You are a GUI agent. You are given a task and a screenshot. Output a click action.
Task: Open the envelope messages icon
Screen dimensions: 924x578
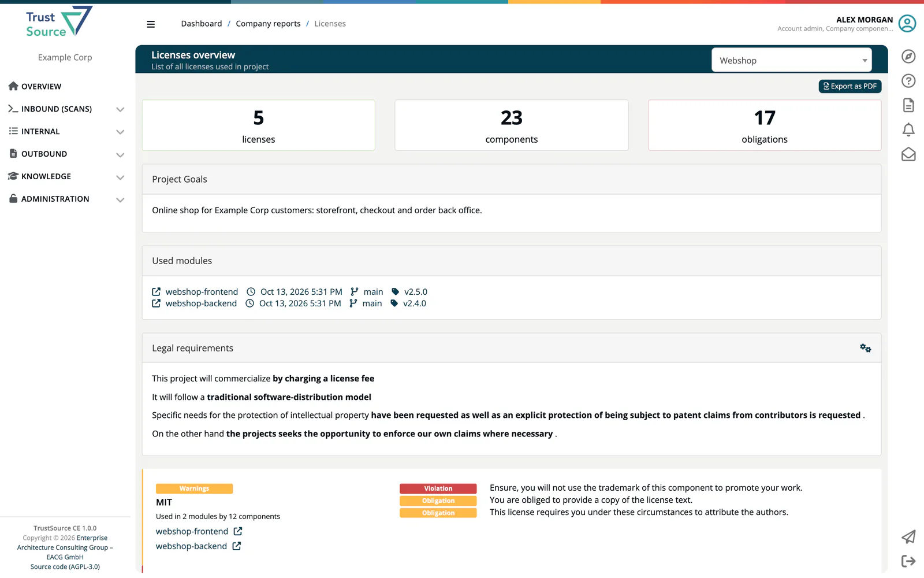pyautogui.click(x=908, y=154)
